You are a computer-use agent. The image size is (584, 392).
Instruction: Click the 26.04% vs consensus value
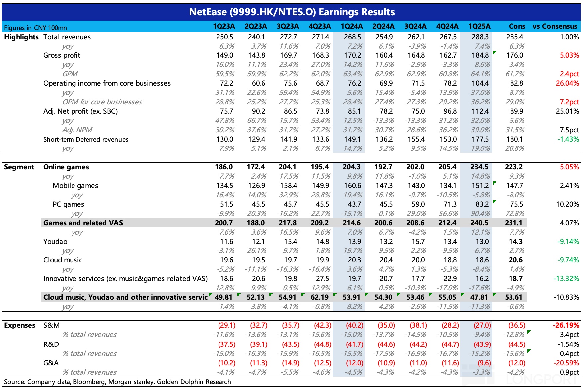[x=567, y=83]
